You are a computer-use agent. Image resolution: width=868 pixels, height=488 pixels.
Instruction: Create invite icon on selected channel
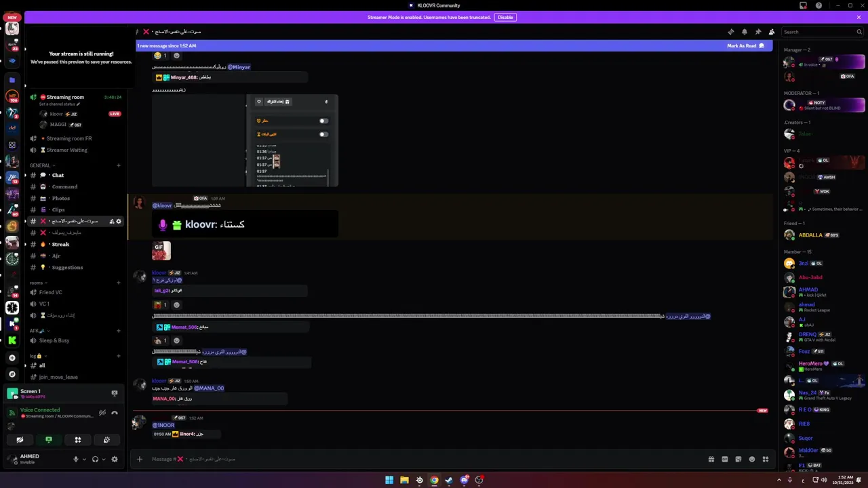[x=112, y=221]
